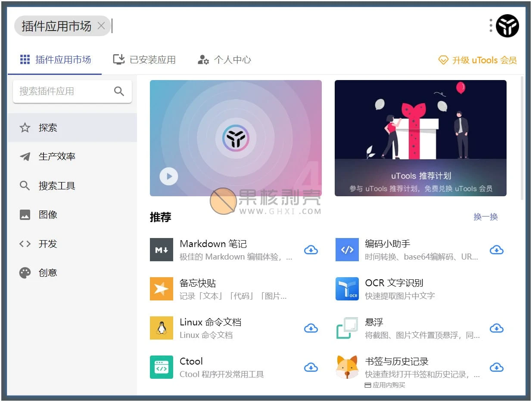The width and height of the screenshot is (532, 402).
Task: Open the three-dot options menu
Action: pyautogui.click(x=490, y=26)
